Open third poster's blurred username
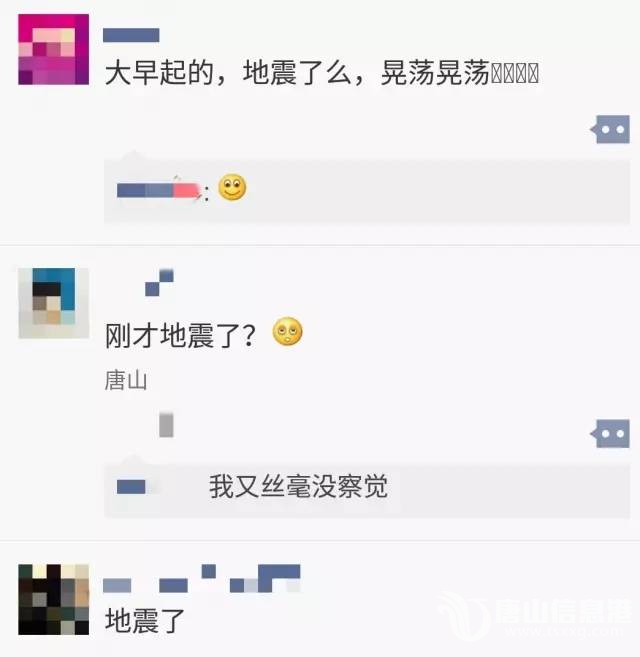The height and width of the screenshot is (657, 640). pyautogui.click(x=202, y=579)
